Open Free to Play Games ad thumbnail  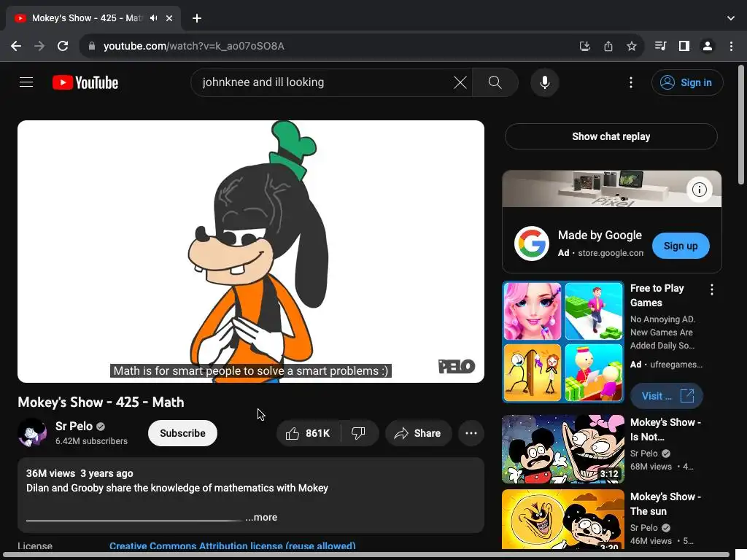[x=562, y=341]
